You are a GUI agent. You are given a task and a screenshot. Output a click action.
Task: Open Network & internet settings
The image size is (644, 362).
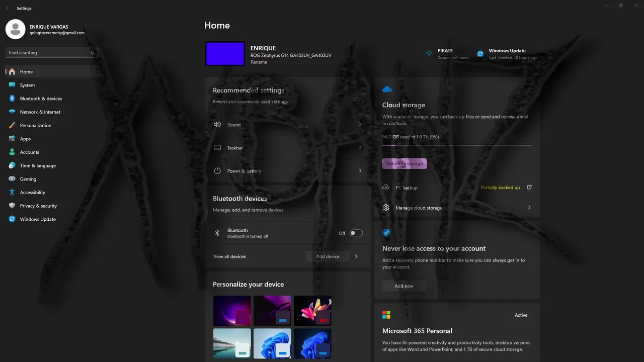[52, 112]
